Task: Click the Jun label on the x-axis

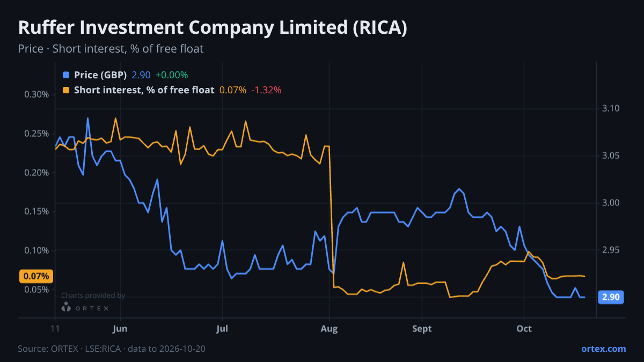Action: [x=121, y=329]
